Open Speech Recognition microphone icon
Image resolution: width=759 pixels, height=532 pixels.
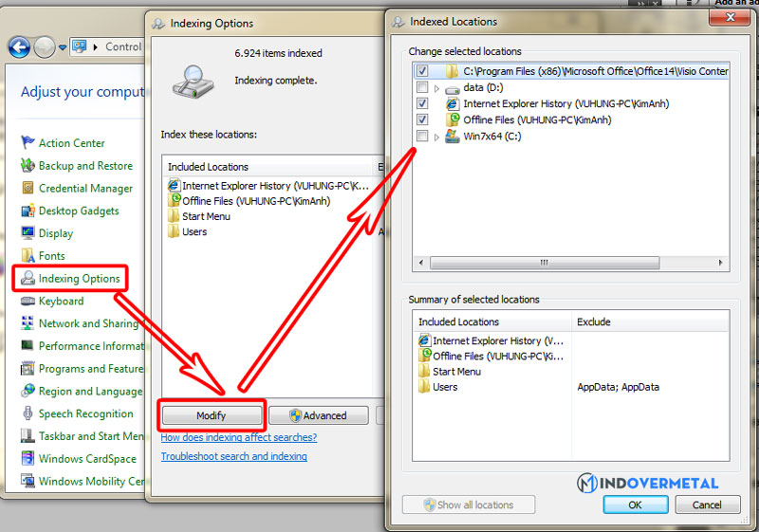pos(28,414)
